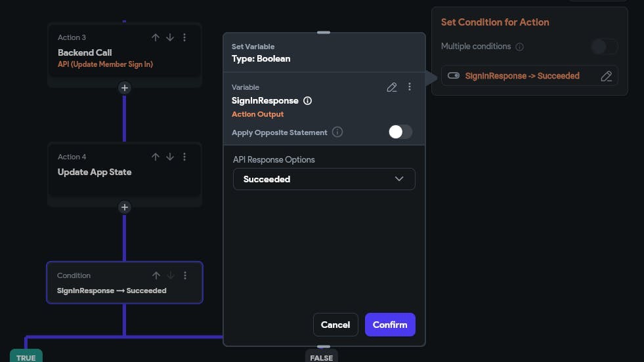Viewport: 644px width, 362px height.
Task: Open Action 4 three-dot options menu
Action: click(184, 157)
